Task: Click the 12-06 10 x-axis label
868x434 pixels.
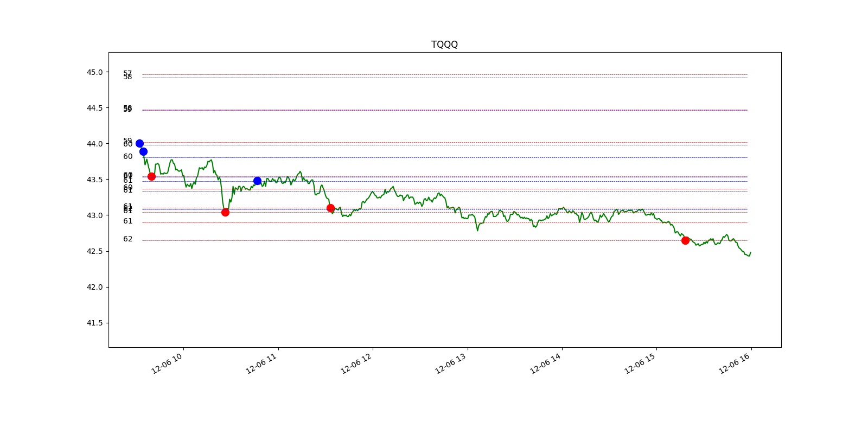Action: 167,363
